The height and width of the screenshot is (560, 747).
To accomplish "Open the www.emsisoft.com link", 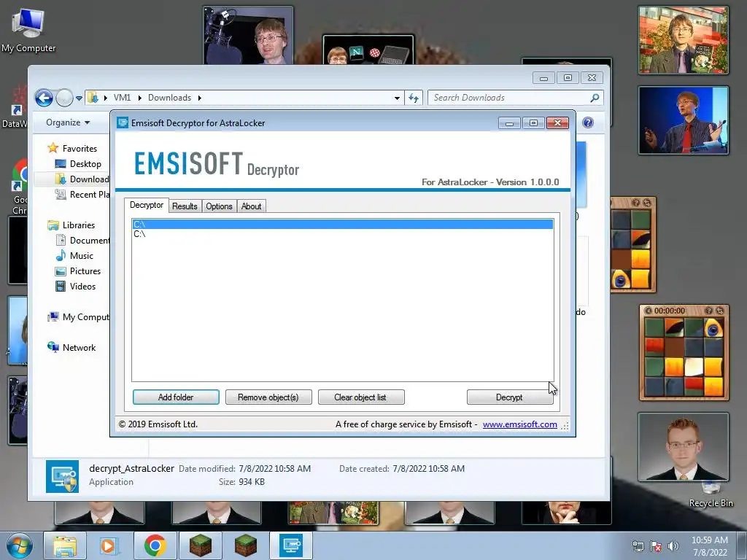I will [519, 424].
